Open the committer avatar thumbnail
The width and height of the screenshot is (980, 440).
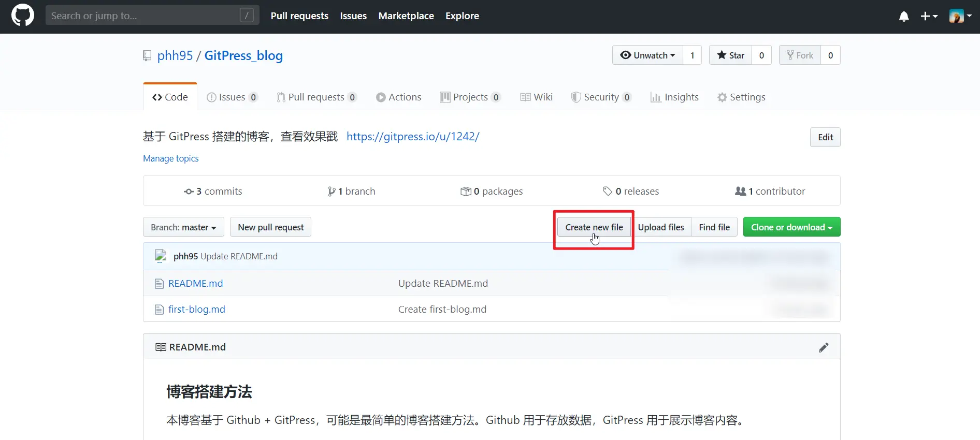click(161, 256)
